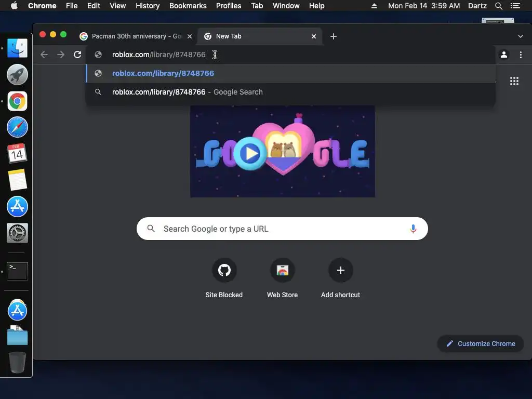
Task: Open the Apple menu
Action: (x=14, y=6)
